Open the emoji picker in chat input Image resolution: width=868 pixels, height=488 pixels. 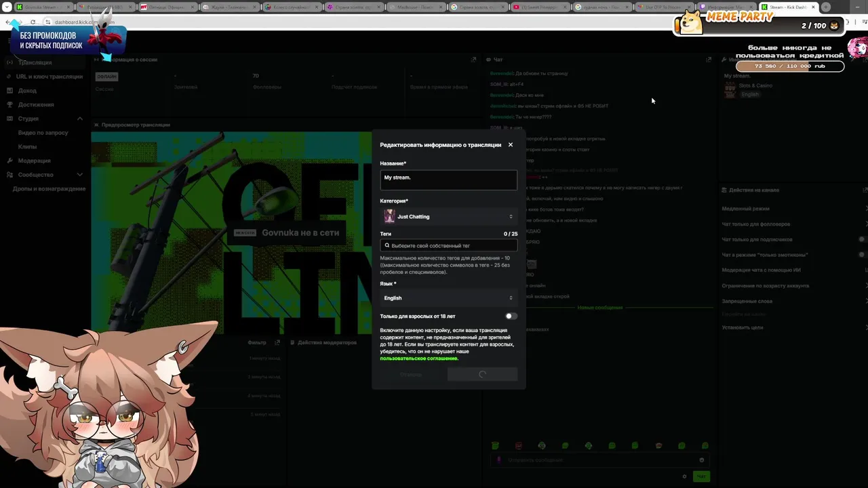tap(702, 460)
